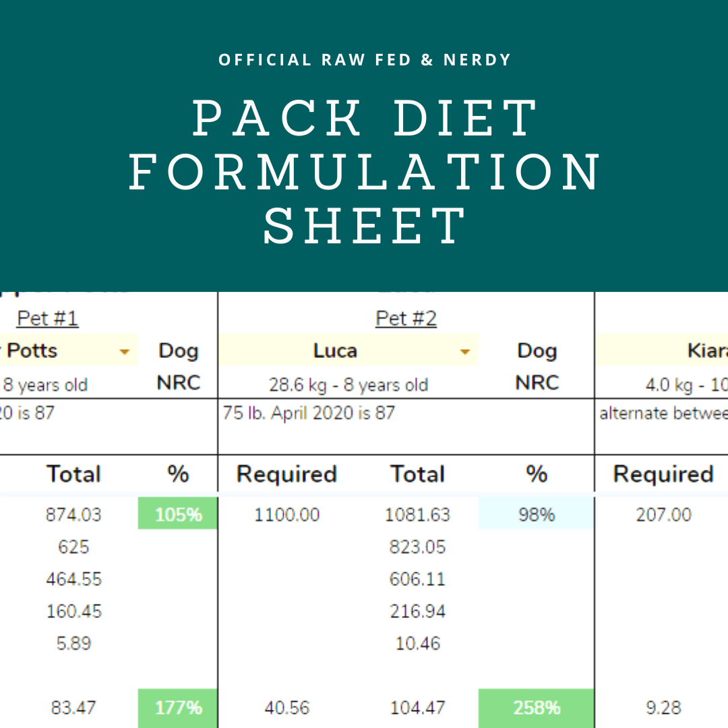The image size is (728, 728).
Task: Click the Total column header for Pet #1
Action: click(x=73, y=474)
